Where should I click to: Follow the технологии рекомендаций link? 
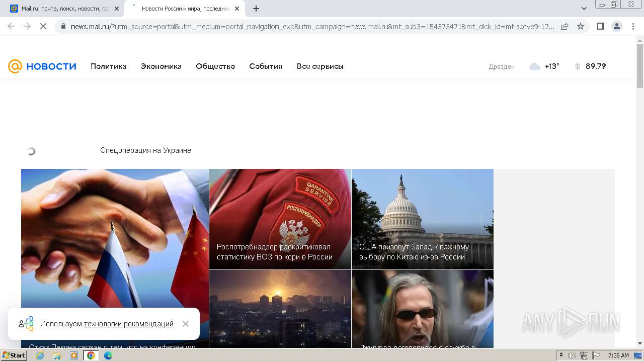coord(129,324)
